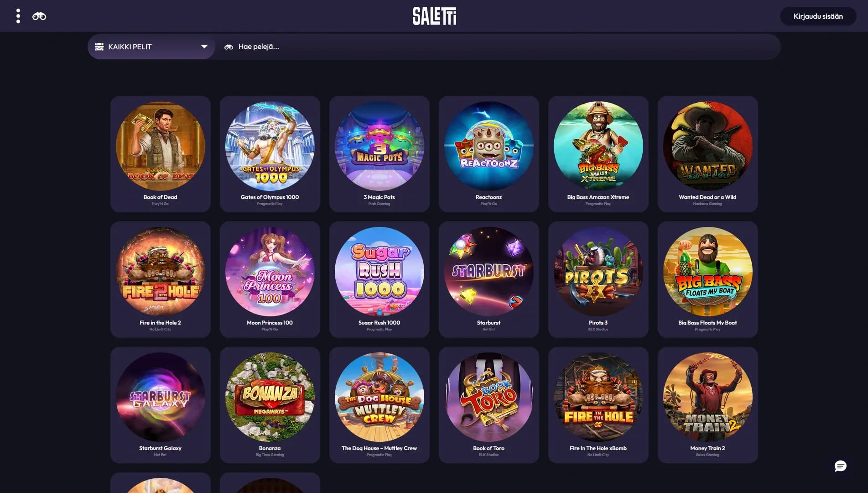Launch Gates of Olympus 1000
This screenshot has width=868, height=493.
[270, 154]
